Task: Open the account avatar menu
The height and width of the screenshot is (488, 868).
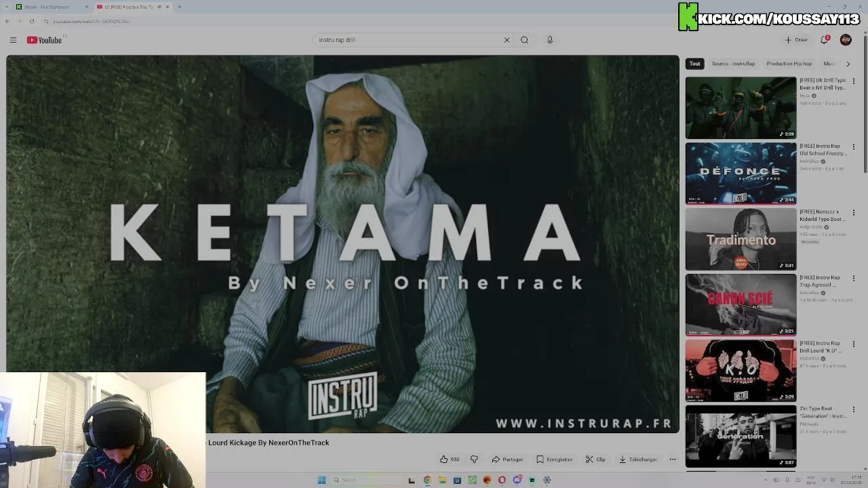Action: [x=846, y=40]
